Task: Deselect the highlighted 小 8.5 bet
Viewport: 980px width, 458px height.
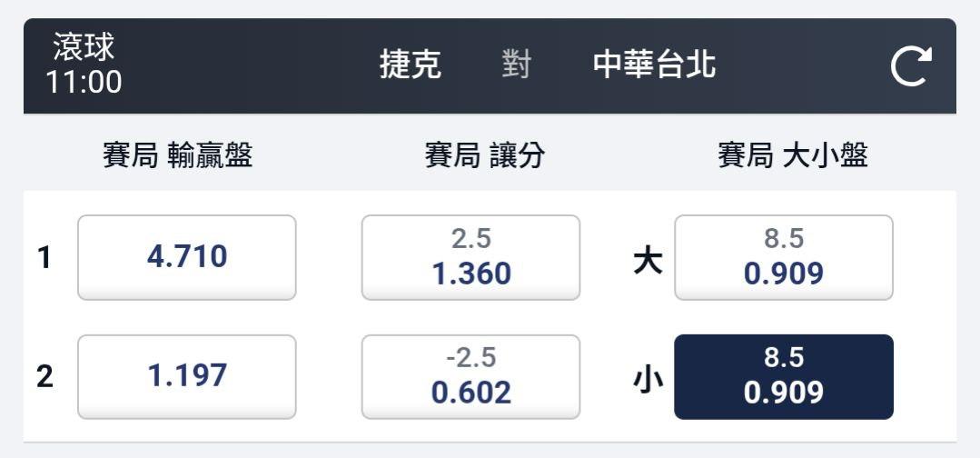Action: 783,376
